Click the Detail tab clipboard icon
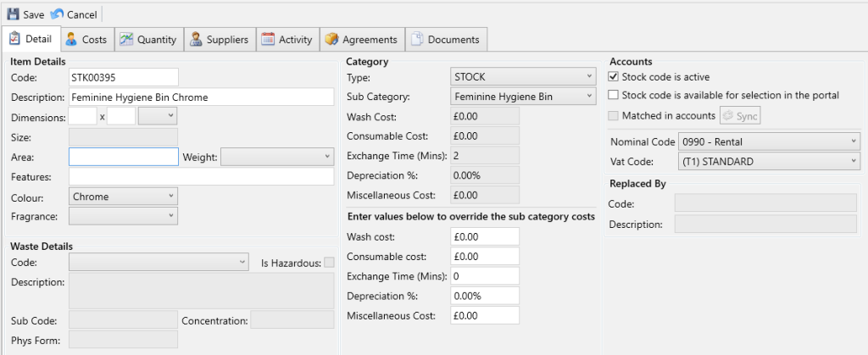 tap(14, 39)
